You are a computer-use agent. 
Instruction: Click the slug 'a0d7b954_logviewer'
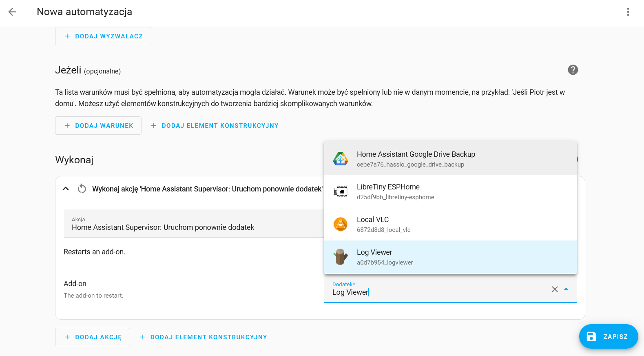[x=385, y=263]
